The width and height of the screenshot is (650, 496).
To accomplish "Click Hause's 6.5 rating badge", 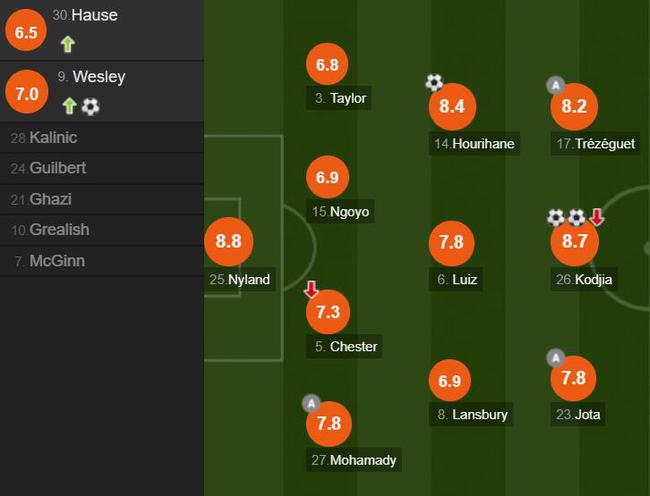I will 25,31.
